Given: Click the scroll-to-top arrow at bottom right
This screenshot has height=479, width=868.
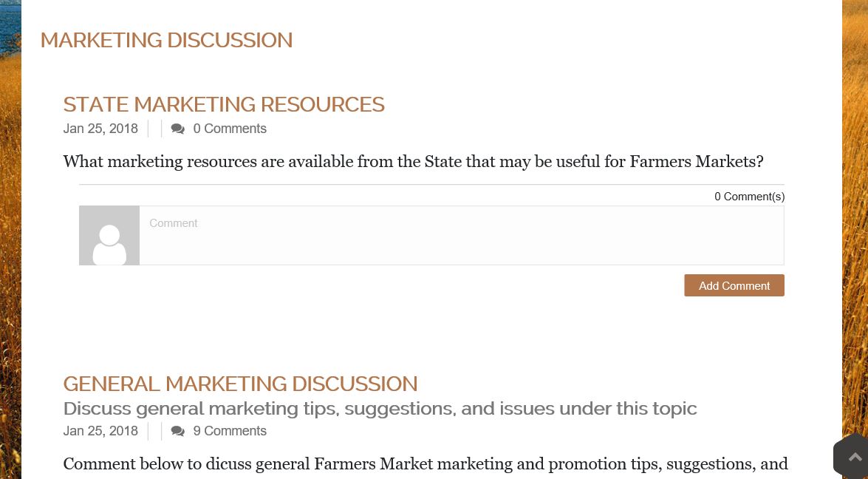Looking at the screenshot, I should pyautogui.click(x=855, y=456).
